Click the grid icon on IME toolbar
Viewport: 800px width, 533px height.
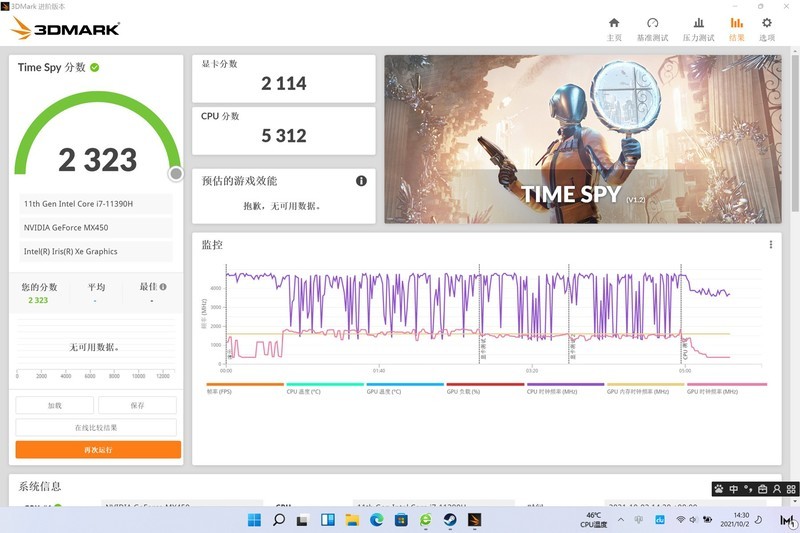pos(791,489)
